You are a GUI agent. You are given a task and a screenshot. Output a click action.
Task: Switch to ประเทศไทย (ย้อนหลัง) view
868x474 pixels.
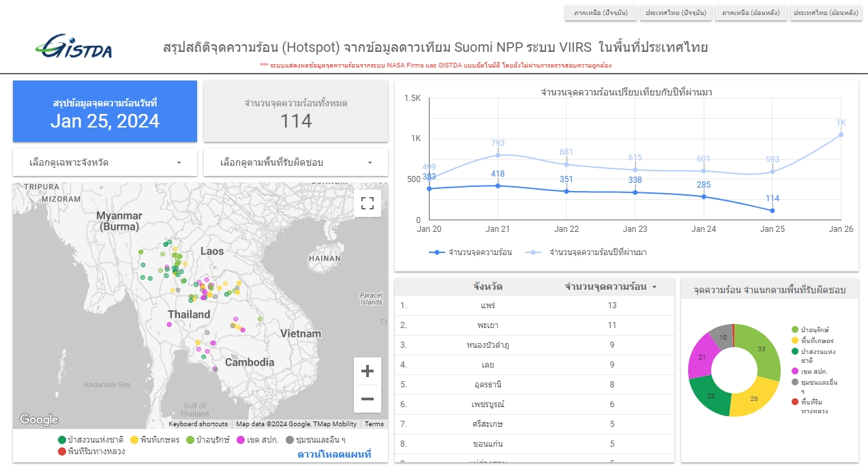click(825, 13)
